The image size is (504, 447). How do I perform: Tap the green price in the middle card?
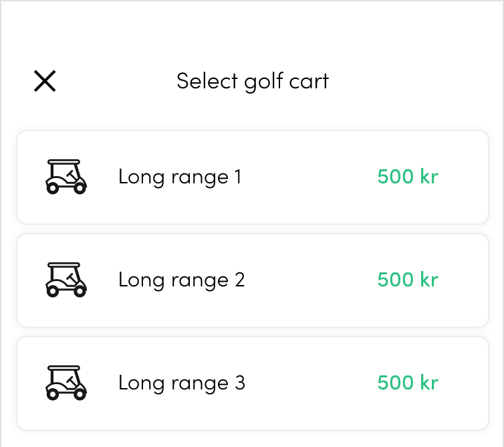tap(408, 280)
